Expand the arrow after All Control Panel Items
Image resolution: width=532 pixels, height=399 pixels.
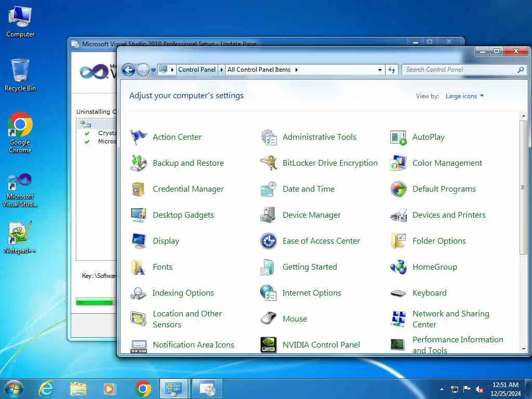pos(297,70)
